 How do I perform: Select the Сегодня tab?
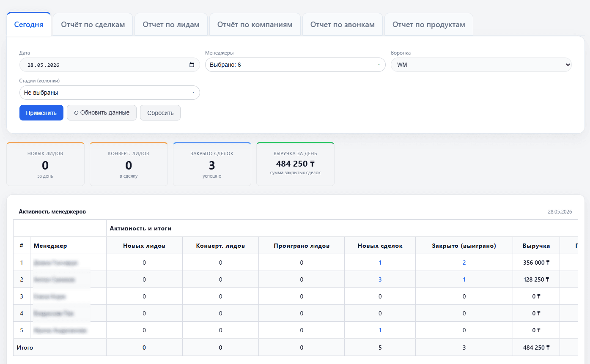pos(29,25)
